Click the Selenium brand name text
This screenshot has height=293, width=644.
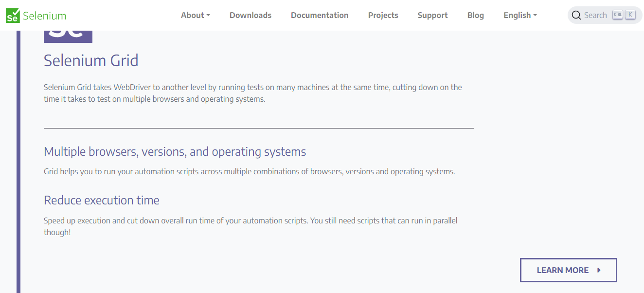point(44,16)
